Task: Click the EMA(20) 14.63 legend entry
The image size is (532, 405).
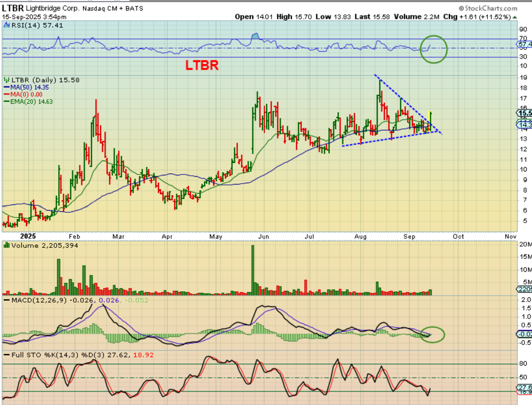Action: click(31, 101)
